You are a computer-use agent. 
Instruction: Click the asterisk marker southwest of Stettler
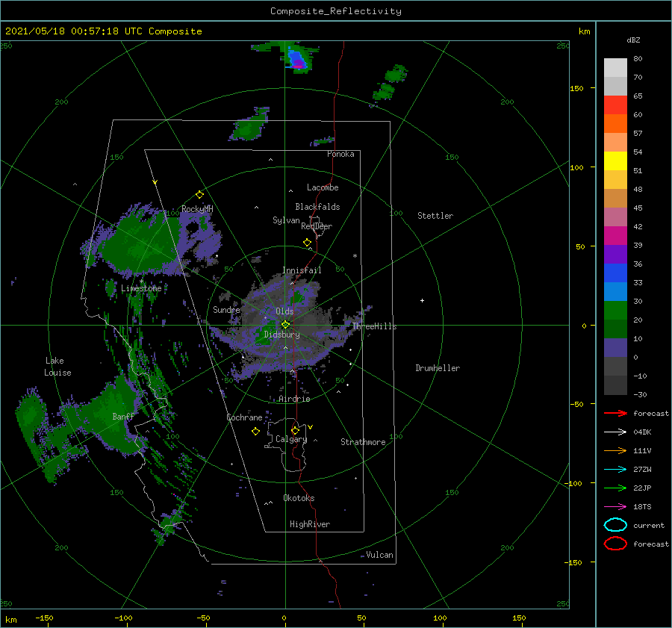[x=355, y=256]
